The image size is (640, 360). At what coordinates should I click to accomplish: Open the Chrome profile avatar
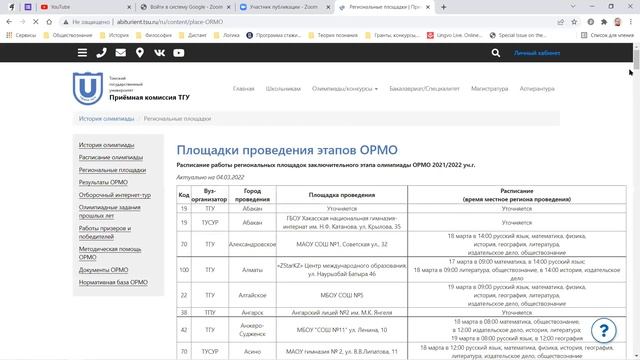(618, 22)
